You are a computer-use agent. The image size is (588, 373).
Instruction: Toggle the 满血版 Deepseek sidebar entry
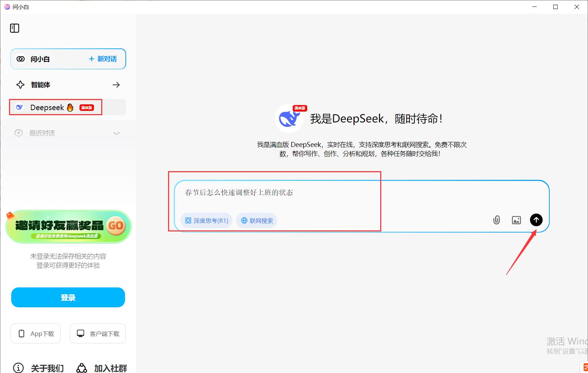click(86, 107)
